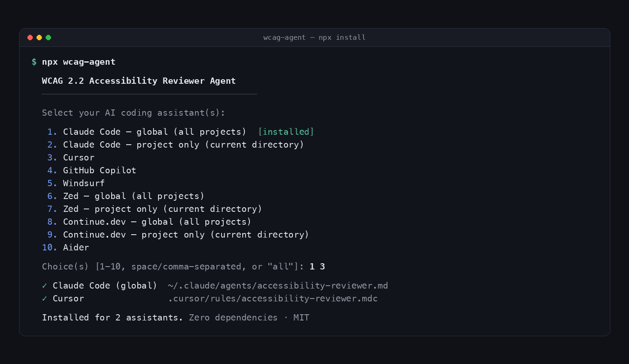This screenshot has height=364, width=629.
Task: Click the checkmark next to the Cursor result
Action: (44, 298)
